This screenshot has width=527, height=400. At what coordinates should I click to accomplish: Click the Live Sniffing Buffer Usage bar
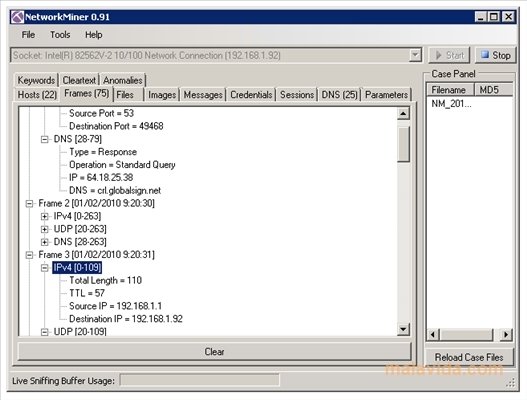click(200, 381)
